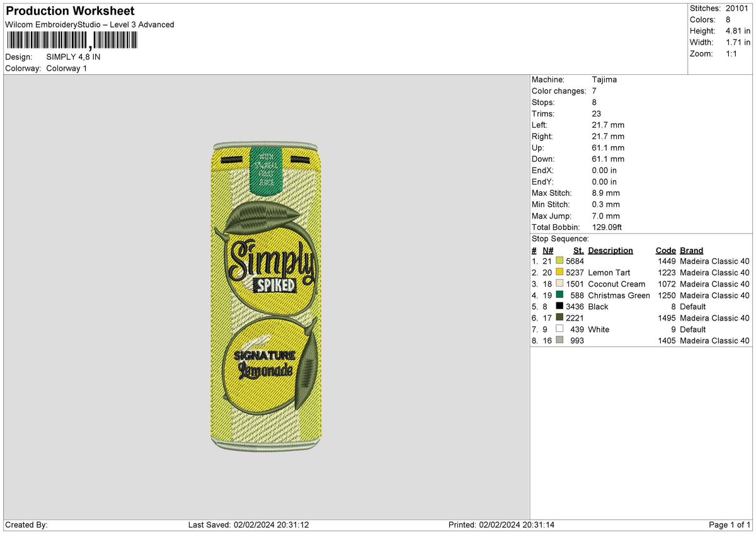Select code 1223 in the Lemon Tart row
This screenshot has height=534, width=756.
(x=667, y=273)
